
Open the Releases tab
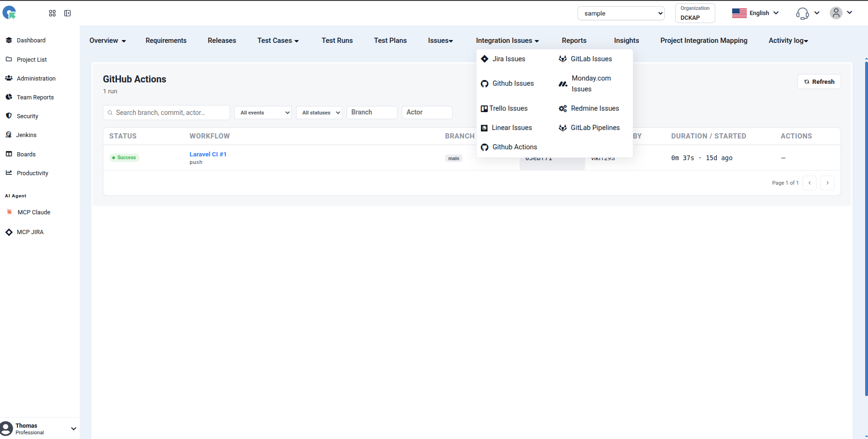(222, 41)
